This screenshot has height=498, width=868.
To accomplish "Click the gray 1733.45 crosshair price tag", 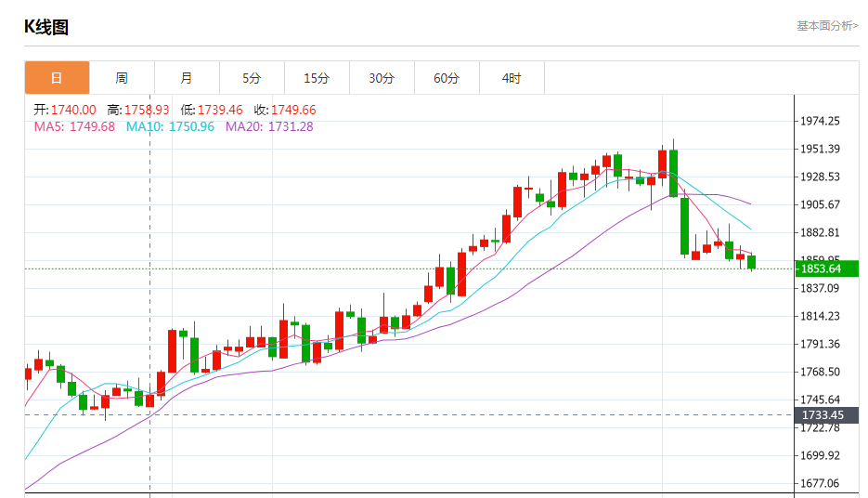I will [x=821, y=415].
